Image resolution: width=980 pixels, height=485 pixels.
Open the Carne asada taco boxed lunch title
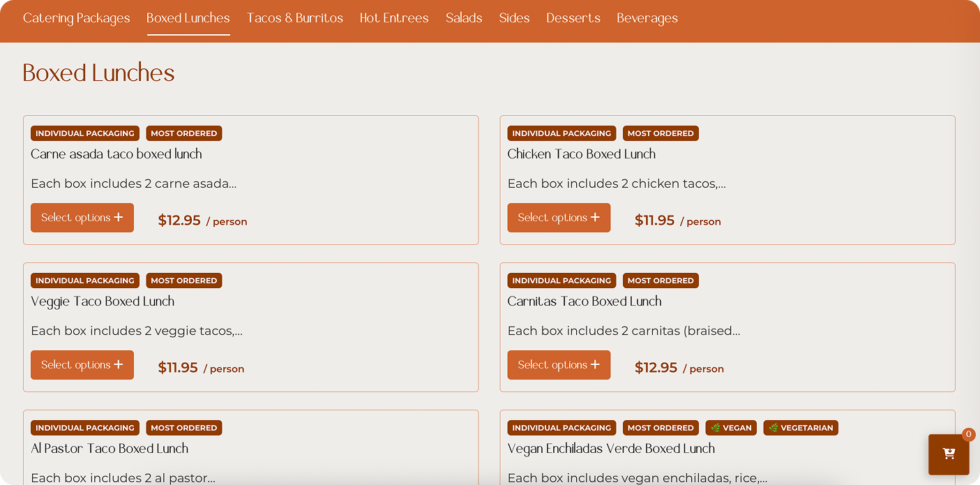[116, 154]
